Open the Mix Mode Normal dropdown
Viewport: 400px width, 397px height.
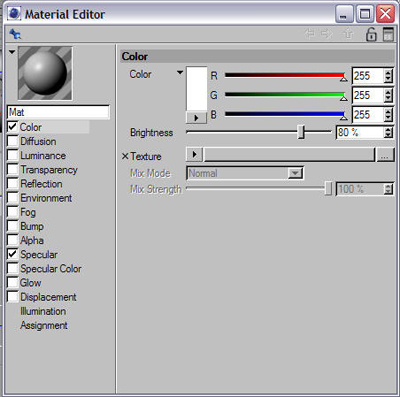coord(245,173)
